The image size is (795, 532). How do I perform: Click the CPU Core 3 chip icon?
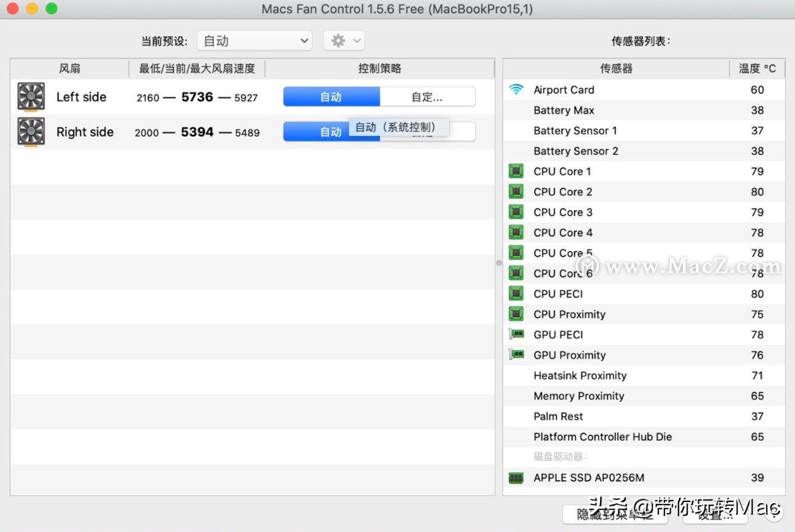(x=516, y=212)
